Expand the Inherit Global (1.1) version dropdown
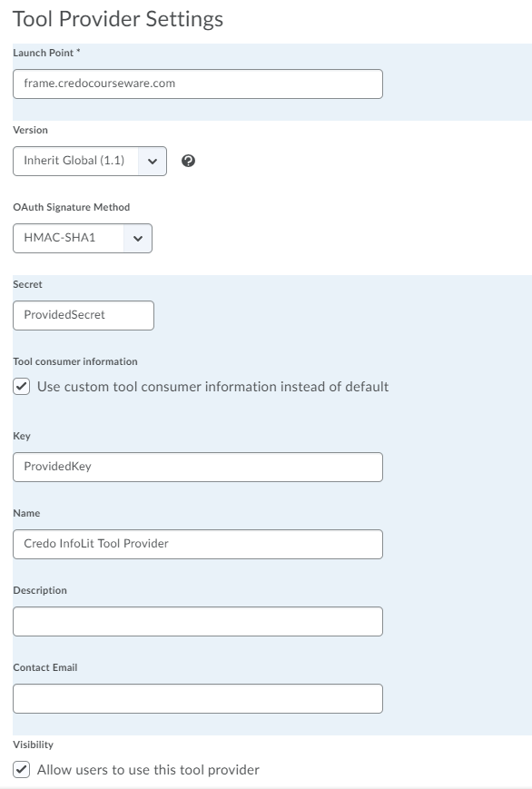 point(90,161)
